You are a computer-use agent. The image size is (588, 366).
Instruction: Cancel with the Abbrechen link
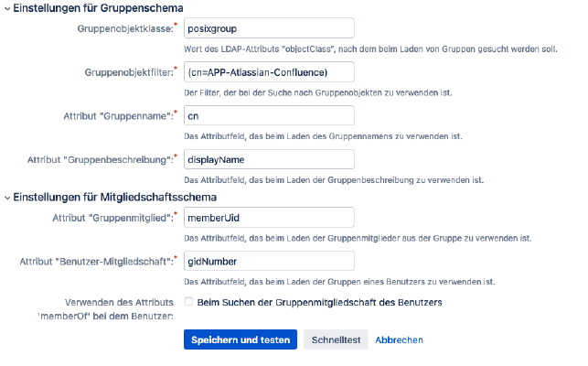[399, 339]
